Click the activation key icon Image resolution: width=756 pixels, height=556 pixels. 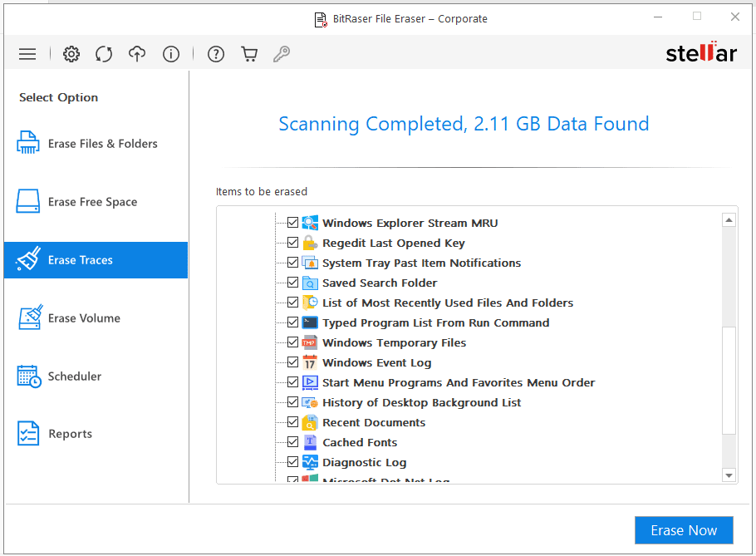point(282,53)
